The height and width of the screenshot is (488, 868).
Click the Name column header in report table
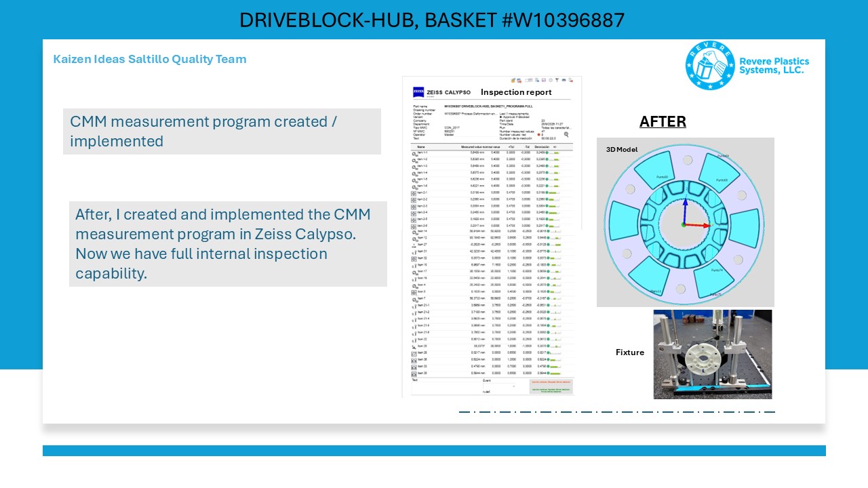click(421, 146)
